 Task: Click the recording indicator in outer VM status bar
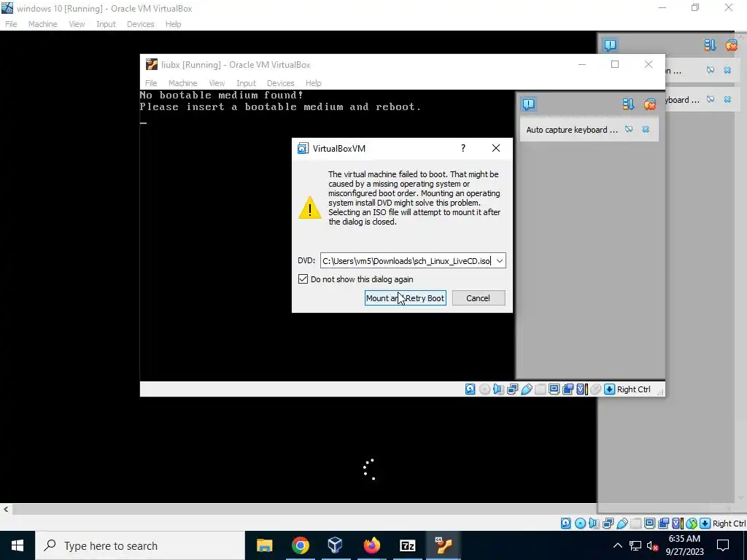(x=663, y=524)
